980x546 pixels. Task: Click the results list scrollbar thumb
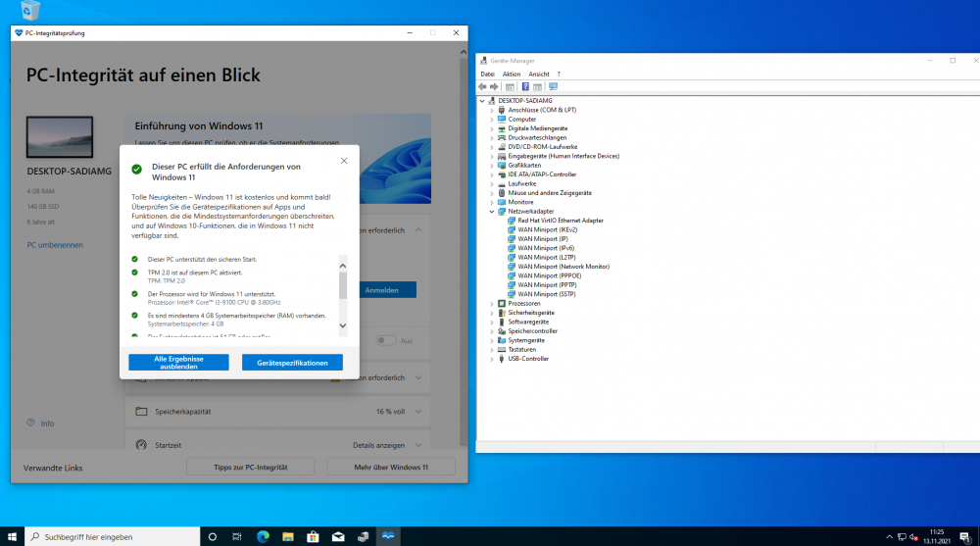tap(342, 285)
